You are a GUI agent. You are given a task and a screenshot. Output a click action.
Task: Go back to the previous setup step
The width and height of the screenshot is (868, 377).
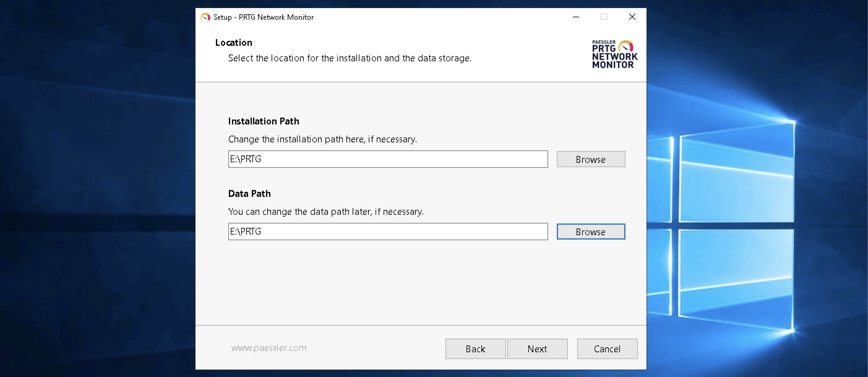click(x=475, y=349)
